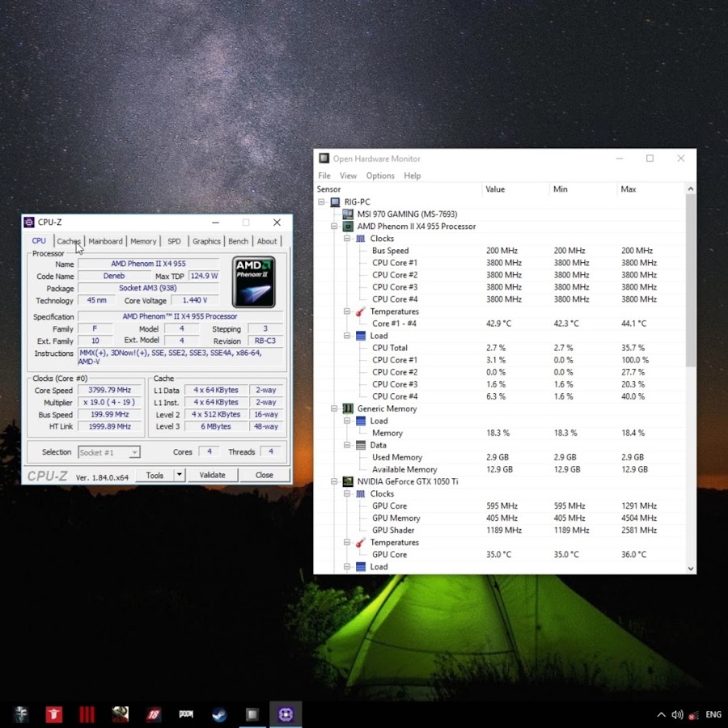Click the AMD Phenom processor chip icon
Image resolution: width=728 pixels, height=728 pixels.
click(348, 226)
